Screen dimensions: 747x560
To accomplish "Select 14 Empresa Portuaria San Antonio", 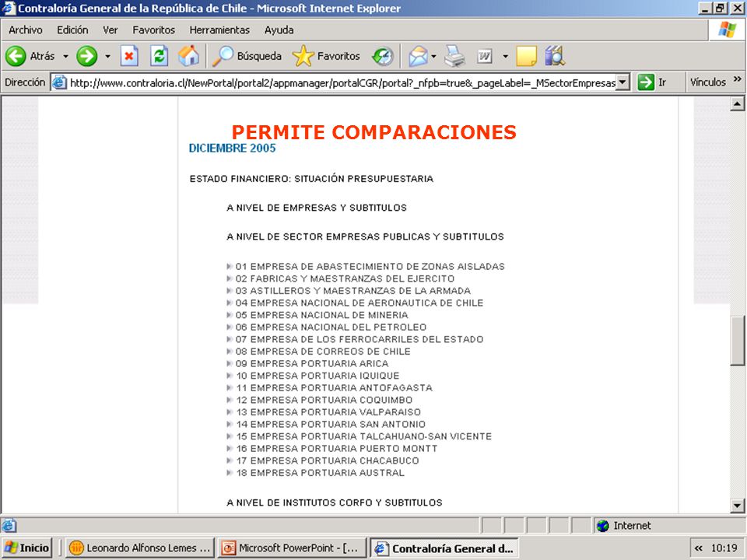I will [x=331, y=425].
